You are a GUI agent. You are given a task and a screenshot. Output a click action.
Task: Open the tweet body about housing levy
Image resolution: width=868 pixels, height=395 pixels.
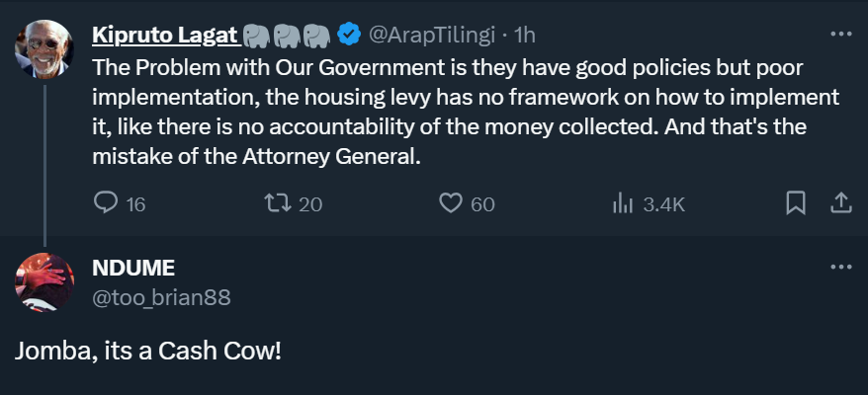point(465,112)
